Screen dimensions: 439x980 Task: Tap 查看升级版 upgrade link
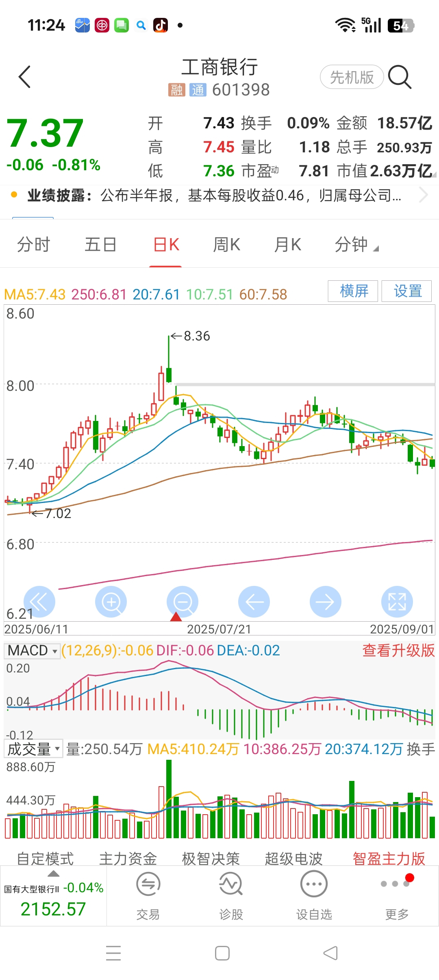[398, 650]
